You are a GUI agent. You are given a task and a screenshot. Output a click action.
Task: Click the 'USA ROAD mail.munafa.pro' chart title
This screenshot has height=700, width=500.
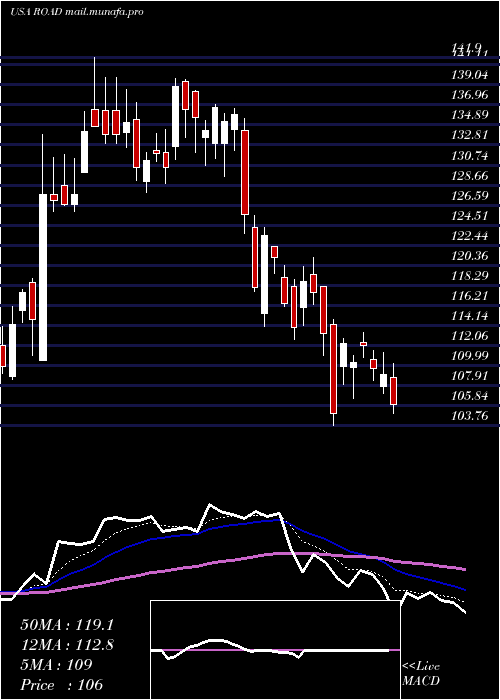pos(77,12)
